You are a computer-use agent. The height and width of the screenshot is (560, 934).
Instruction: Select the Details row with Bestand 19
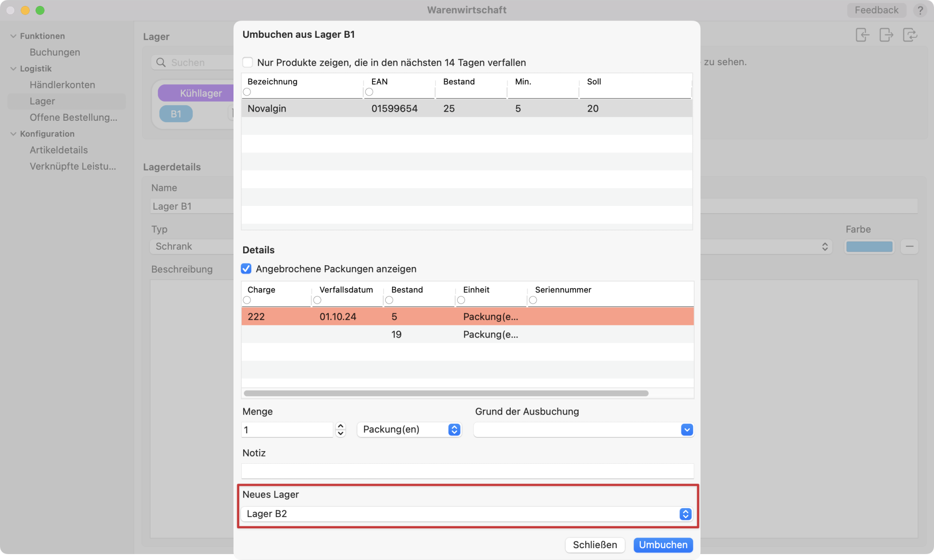pos(467,334)
